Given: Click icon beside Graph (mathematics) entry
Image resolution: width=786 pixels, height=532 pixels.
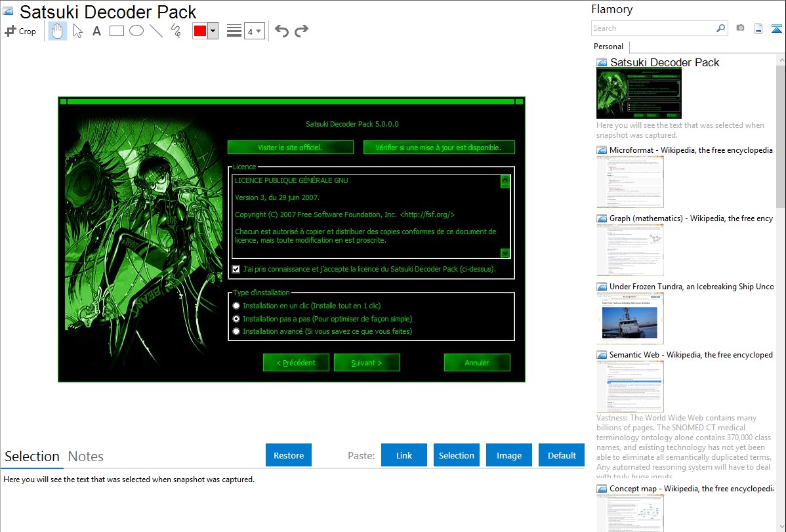Looking at the screenshot, I should tap(602, 218).
